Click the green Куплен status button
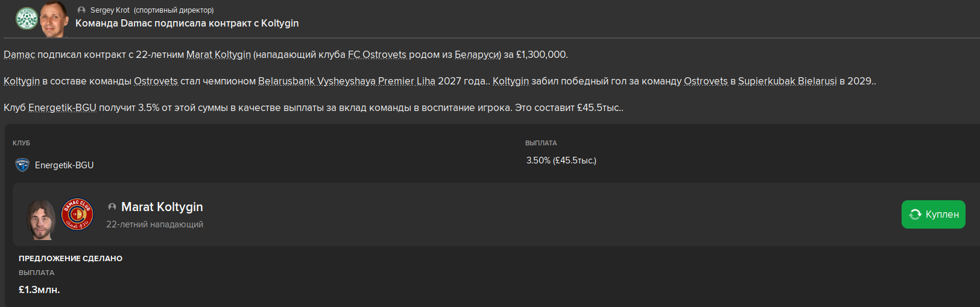 point(933,214)
